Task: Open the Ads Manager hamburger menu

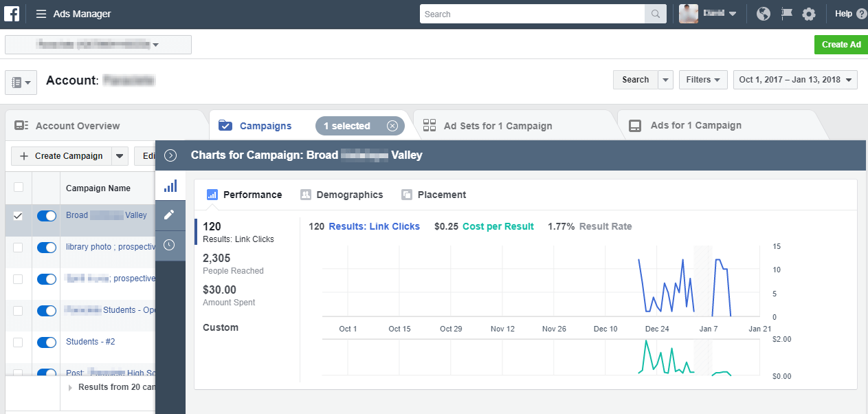Action: (41, 14)
